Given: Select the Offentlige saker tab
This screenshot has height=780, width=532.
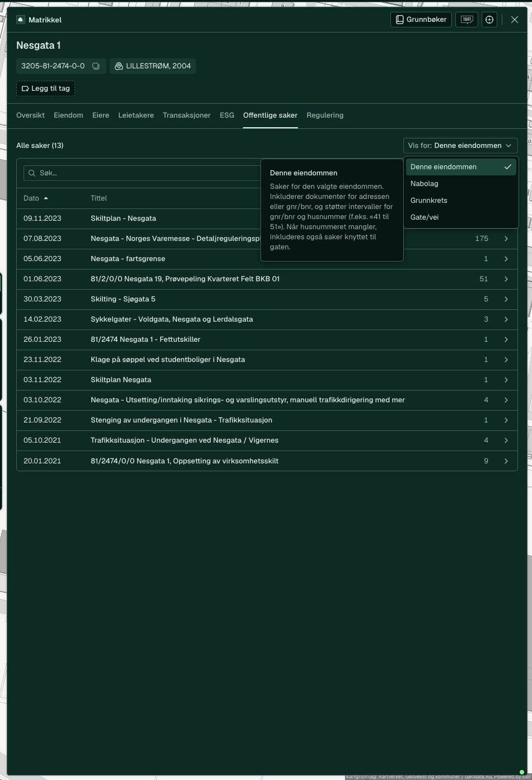Looking at the screenshot, I should tap(270, 115).
